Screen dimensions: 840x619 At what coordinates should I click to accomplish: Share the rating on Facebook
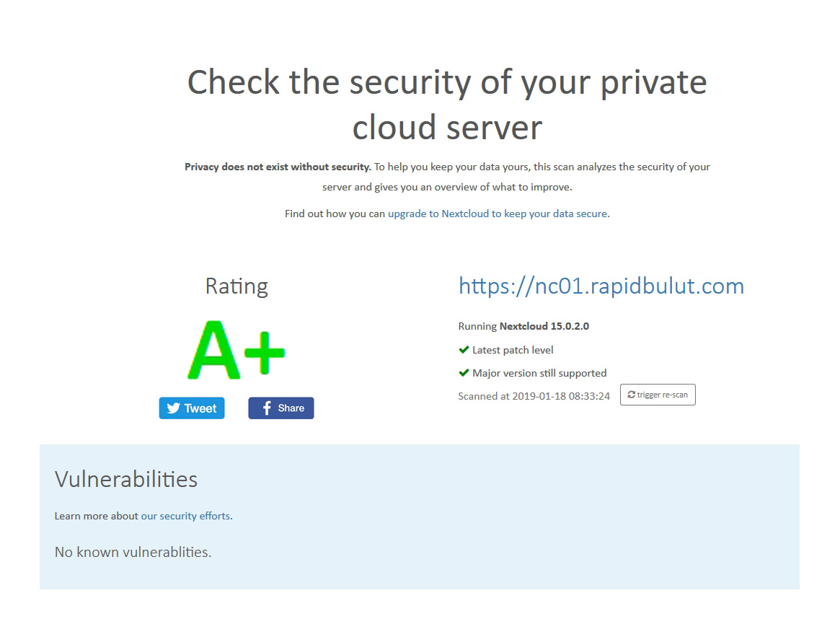pos(281,408)
